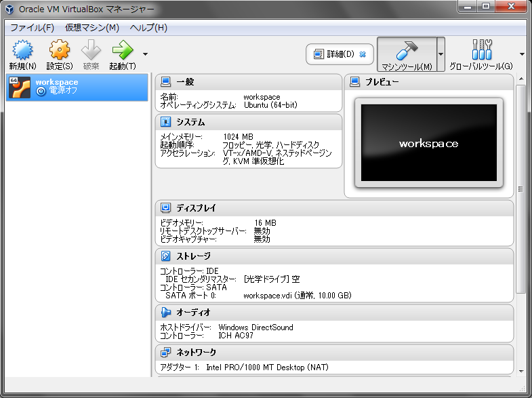
Task: Click the 電源オフ power state icon
Action: point(41,91)
